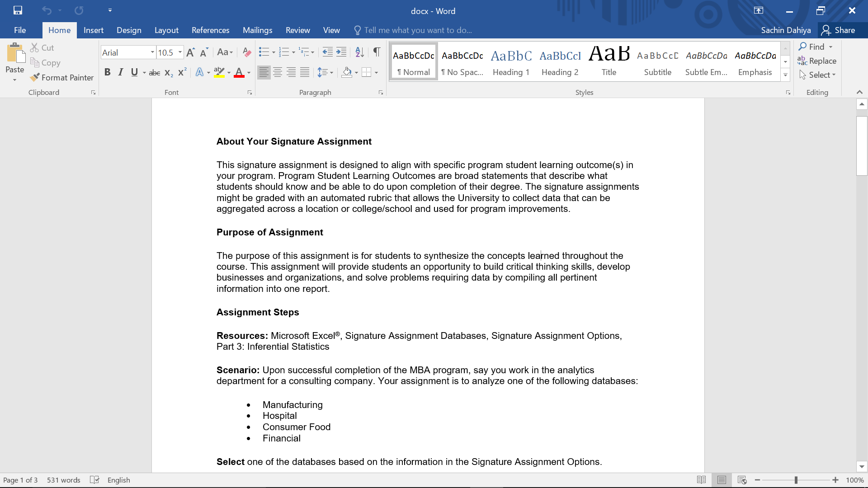Select the Format Painter tool

[62, 77]
